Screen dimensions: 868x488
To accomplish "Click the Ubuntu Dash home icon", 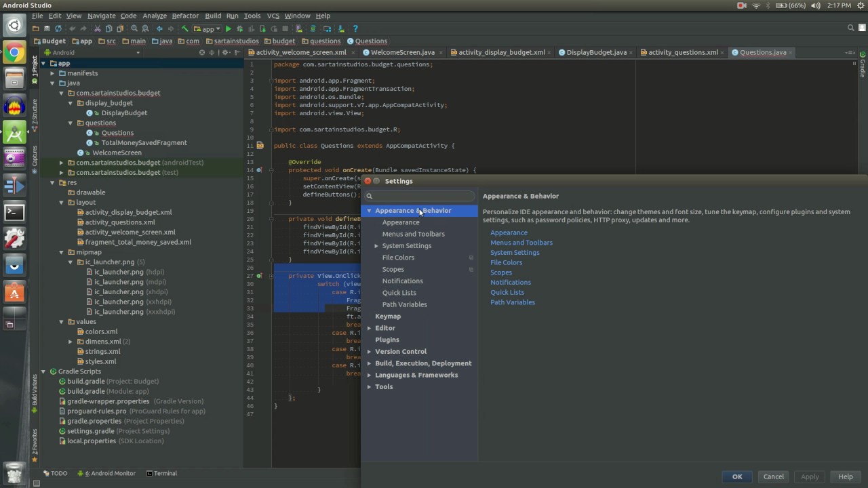I will coord(14,26).
